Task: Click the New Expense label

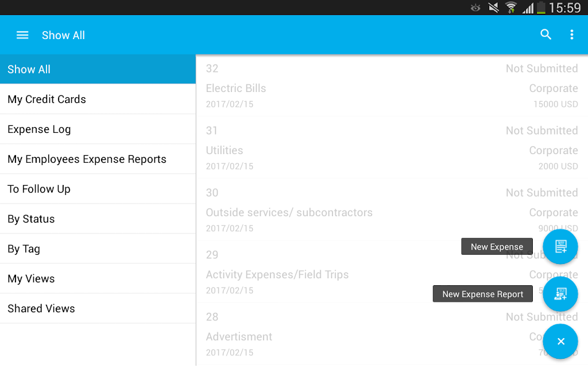Action: 497,247
